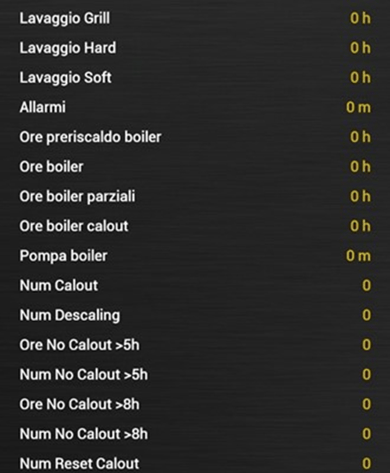
Task: Click the Lavaggio Soft label
Action: 65,78
